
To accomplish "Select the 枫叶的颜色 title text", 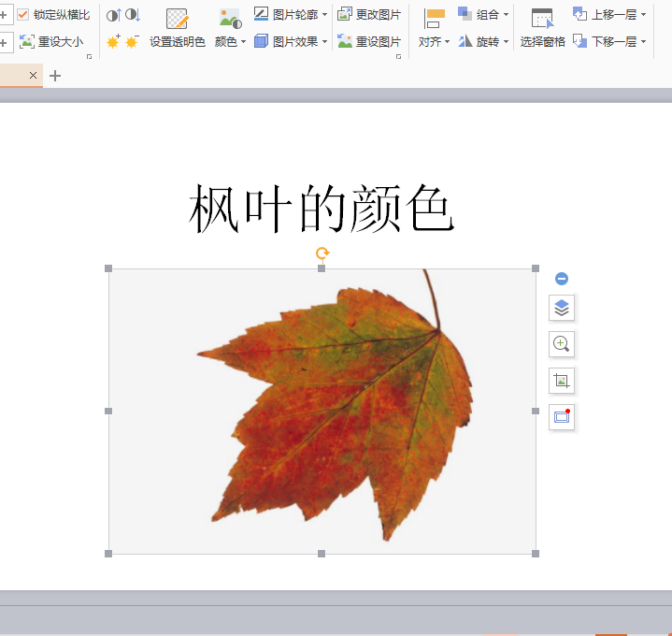I will [321, 209].
